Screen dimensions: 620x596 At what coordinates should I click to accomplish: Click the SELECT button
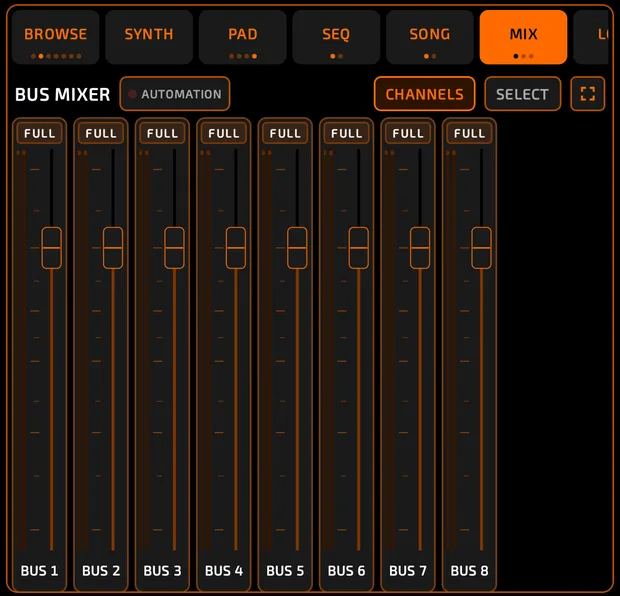pos(523,94)
